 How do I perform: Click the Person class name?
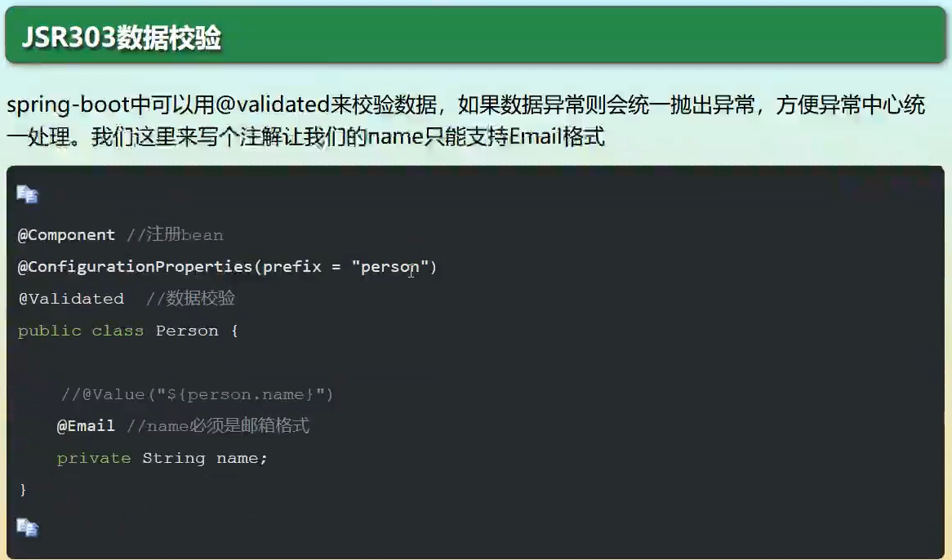tap(187, 331)
